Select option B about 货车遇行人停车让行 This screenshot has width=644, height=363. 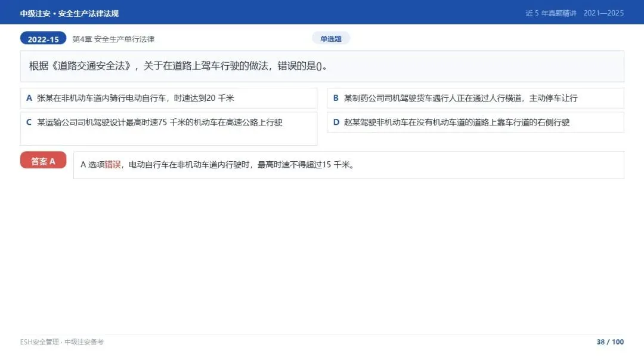(475, 99)
